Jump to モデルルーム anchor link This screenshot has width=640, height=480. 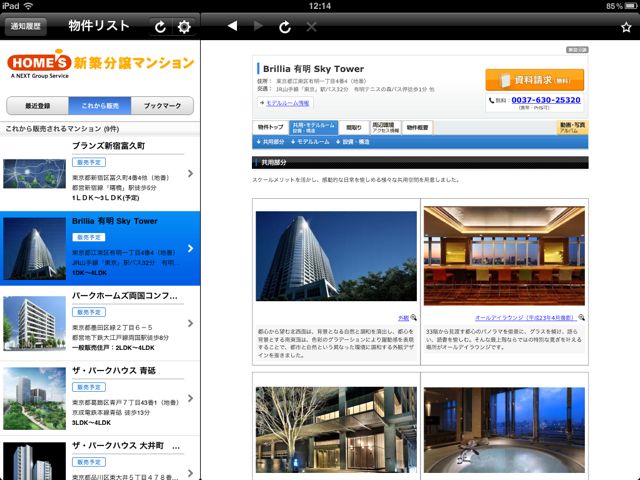pyautogui.click(x=310, y=142)
